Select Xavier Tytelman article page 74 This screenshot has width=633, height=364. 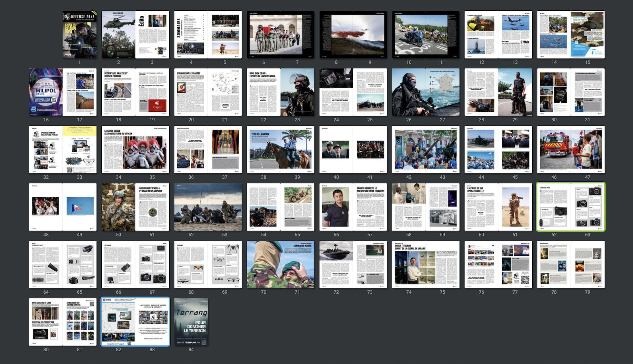[x=409, y=264]
